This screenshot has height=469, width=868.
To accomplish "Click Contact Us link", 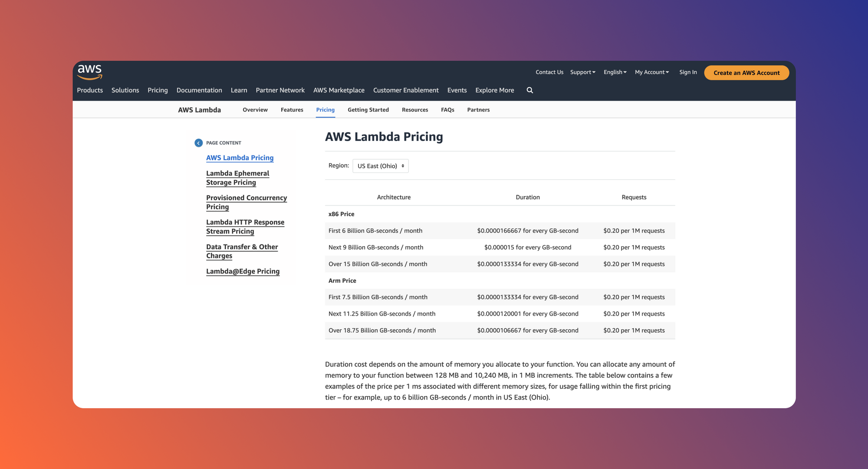I will [x=549, y=72].
